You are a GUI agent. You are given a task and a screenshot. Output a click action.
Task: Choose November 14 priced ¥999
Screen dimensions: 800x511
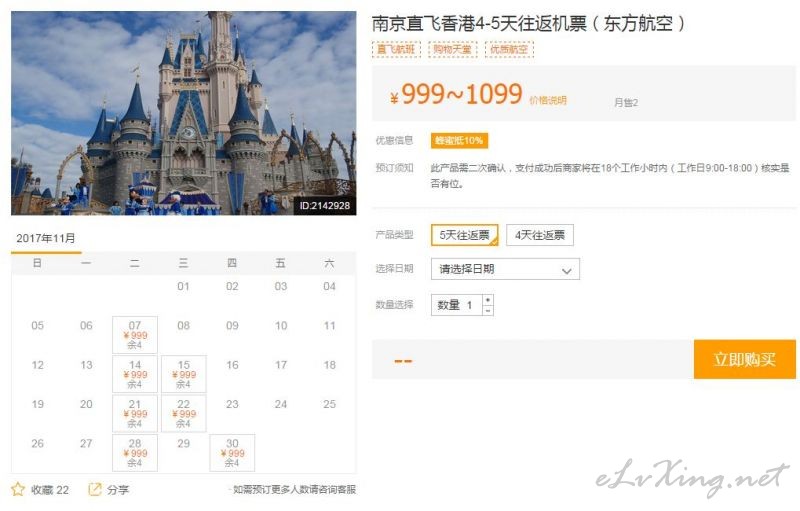tap(135, 374)
